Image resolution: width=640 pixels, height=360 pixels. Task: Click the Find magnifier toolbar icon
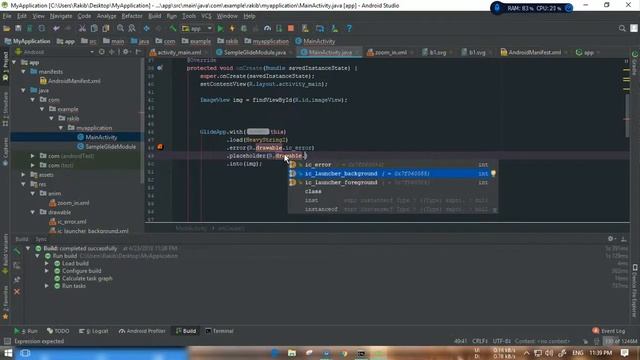pos(120,29)
